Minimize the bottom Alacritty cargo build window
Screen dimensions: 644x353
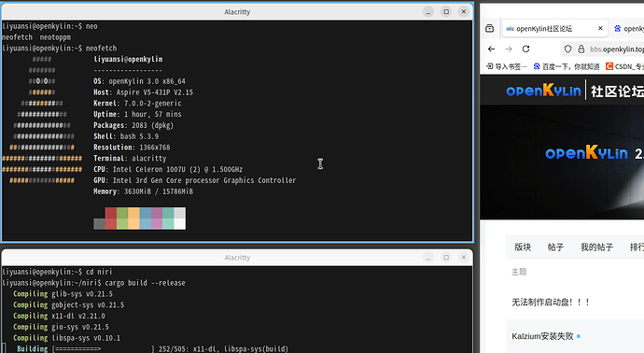428,257
